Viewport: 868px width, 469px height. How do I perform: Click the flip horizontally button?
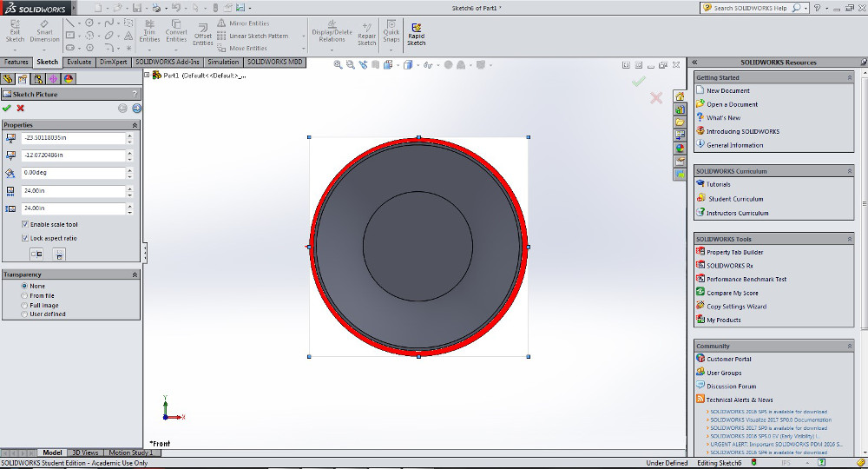36,254
